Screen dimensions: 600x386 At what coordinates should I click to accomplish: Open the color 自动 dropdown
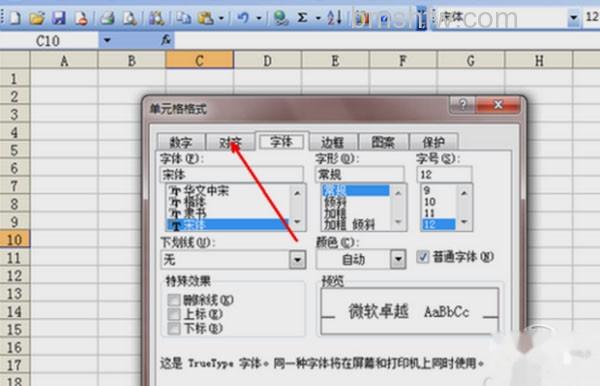(398, 259)
